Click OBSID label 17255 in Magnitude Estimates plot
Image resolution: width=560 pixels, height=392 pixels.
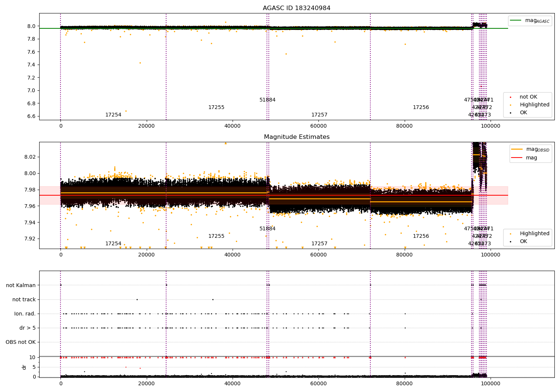(x=216, y=236)
